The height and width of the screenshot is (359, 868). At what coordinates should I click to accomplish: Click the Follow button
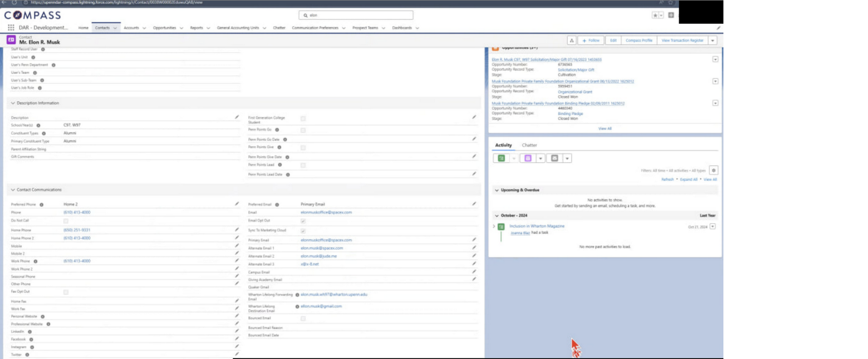coord(591,40)
